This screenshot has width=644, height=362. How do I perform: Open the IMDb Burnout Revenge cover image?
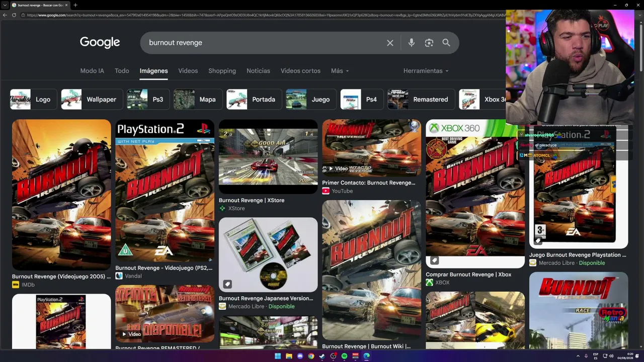click(x=61, y=195)
